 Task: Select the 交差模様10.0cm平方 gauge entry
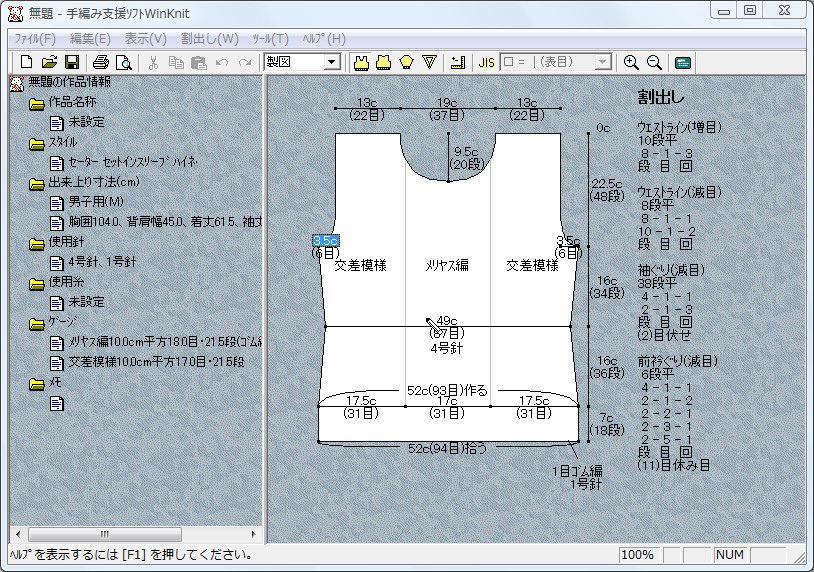coord(156,362)
